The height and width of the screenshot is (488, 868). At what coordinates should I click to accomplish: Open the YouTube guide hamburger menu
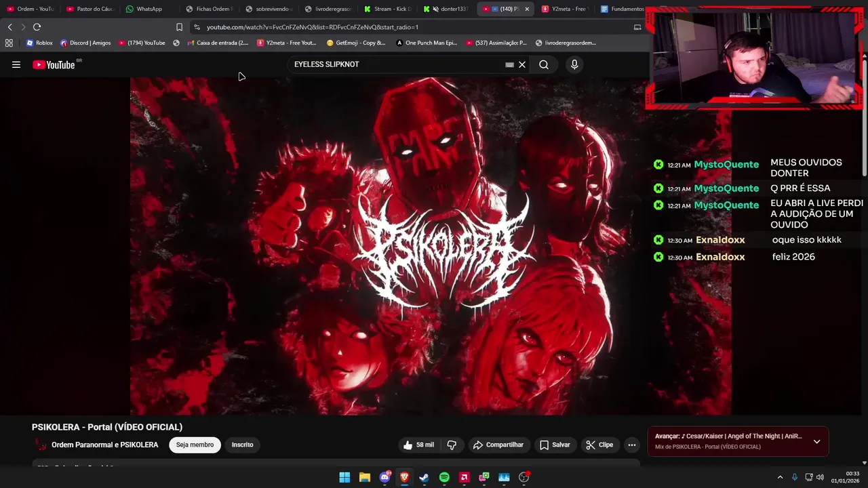click(x=16, y=64)
